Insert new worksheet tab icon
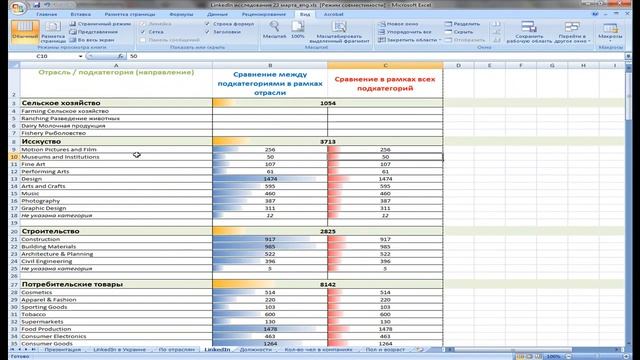Viewport: 640px width, 360px height. 419,350
